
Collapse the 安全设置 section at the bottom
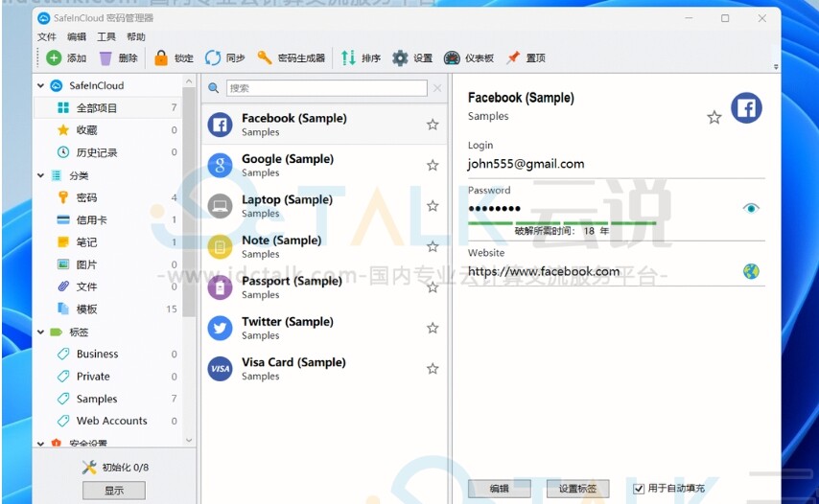click(40, 443)
